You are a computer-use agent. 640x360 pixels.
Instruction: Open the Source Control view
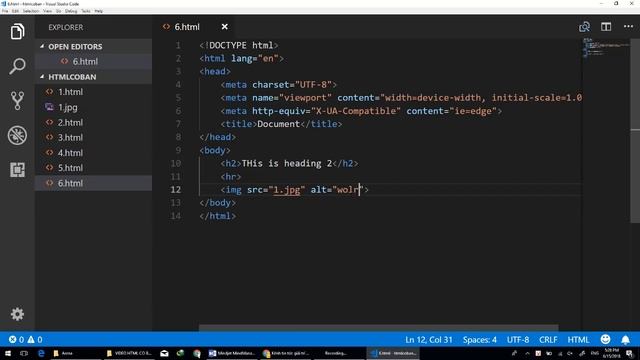point(17,100)
